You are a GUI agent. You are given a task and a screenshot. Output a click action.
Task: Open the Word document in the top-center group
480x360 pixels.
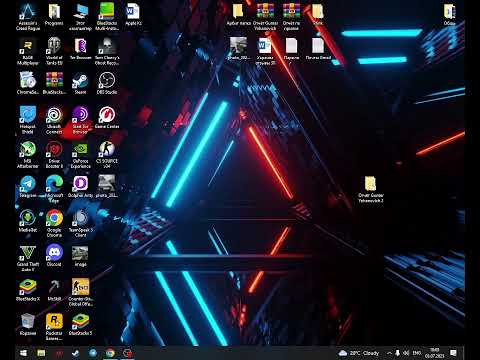[265, 51]
